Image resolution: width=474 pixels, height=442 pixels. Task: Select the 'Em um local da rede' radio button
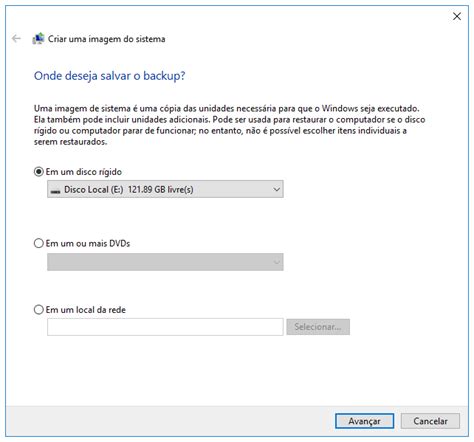coord(39,310)
